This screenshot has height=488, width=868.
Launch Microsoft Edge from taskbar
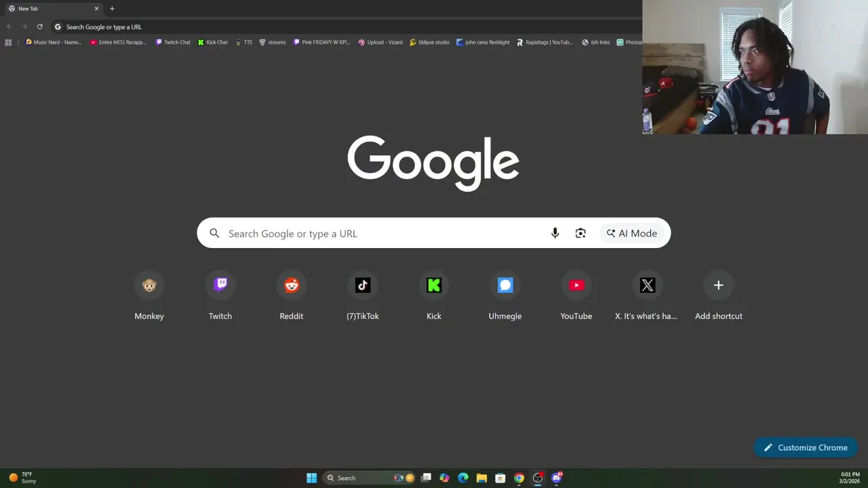[463, 478]
